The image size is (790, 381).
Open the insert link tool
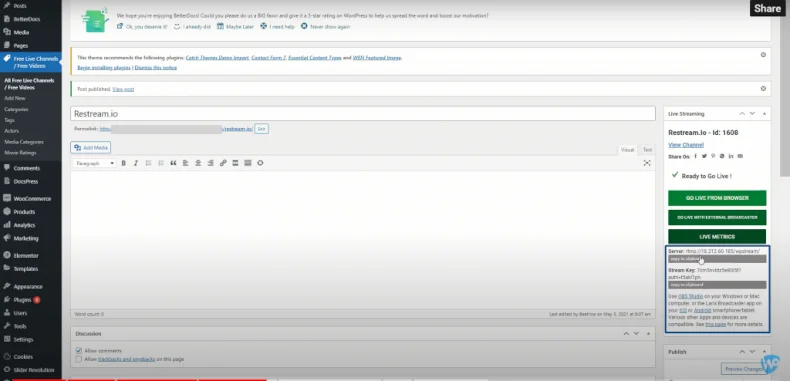(x=223, y=163)
